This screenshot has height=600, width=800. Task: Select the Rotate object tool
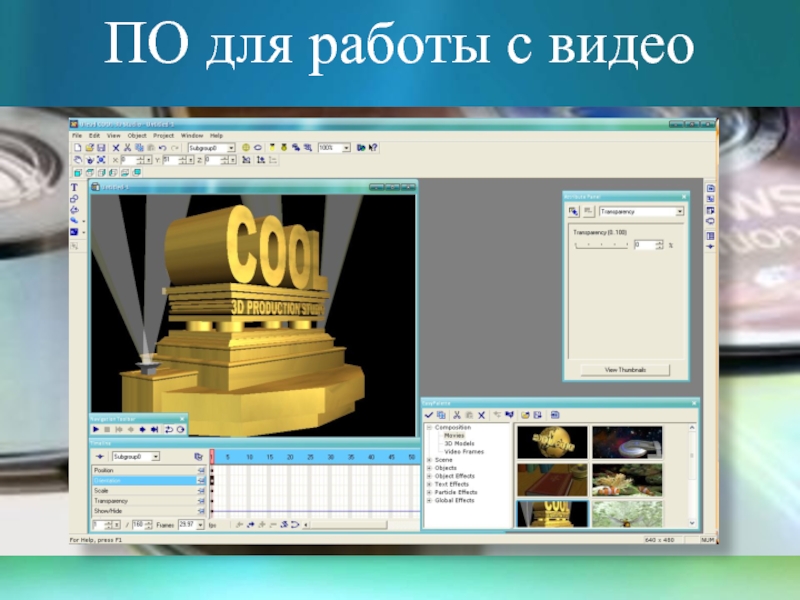tap(89, 160)
